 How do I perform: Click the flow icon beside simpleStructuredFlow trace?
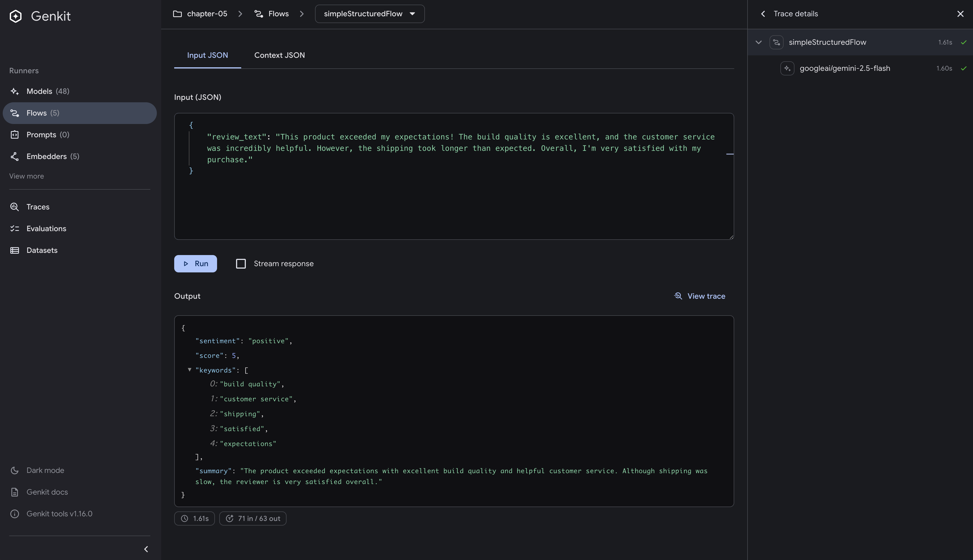777,42
